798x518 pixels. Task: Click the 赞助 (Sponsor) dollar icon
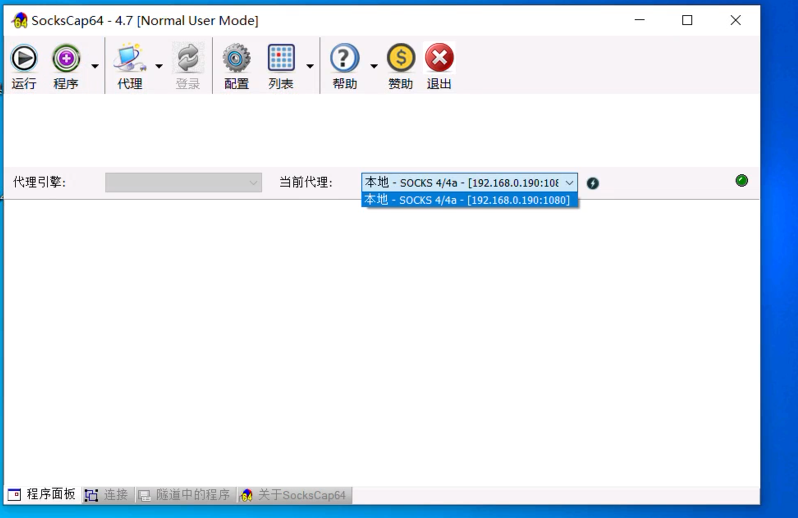pos(401,58)
